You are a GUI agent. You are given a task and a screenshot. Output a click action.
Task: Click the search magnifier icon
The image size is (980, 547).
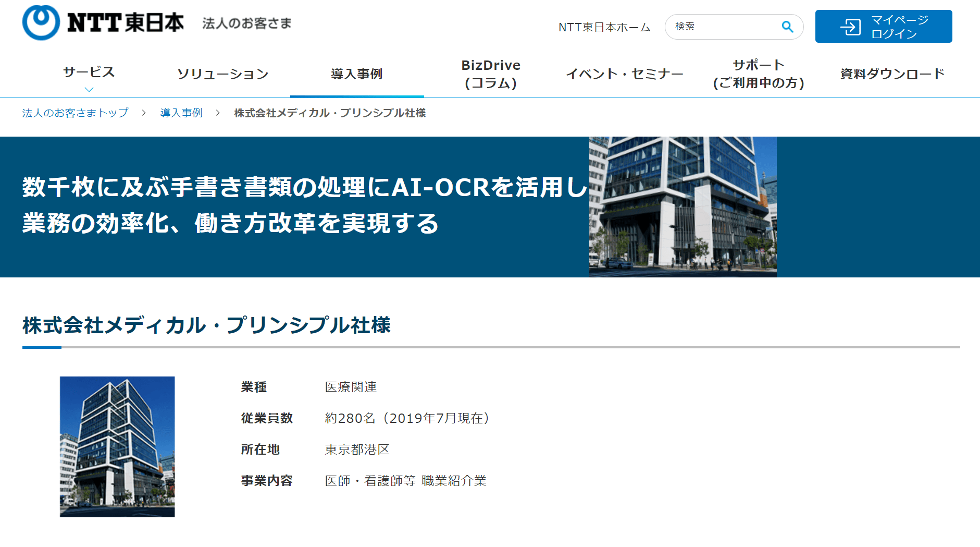point(787,27)
